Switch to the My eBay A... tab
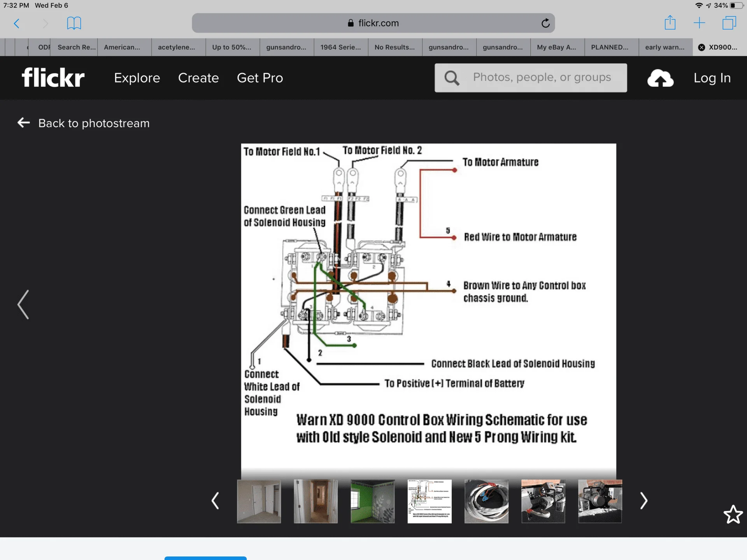 [558, 47]
